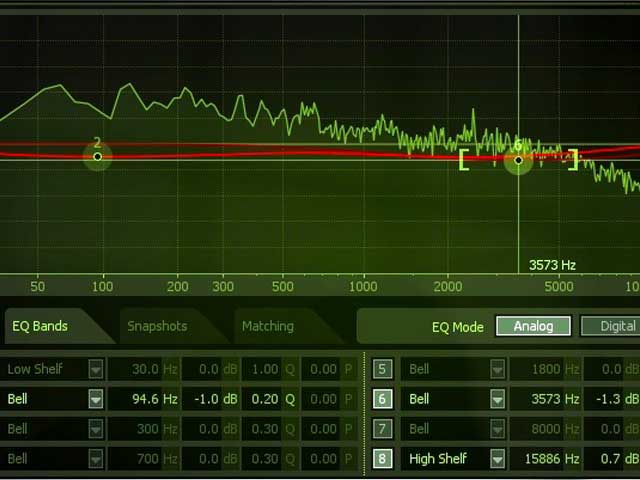
Task: Click the Bell label in 94.6 Hz row
Action: [x=18, y=399]
